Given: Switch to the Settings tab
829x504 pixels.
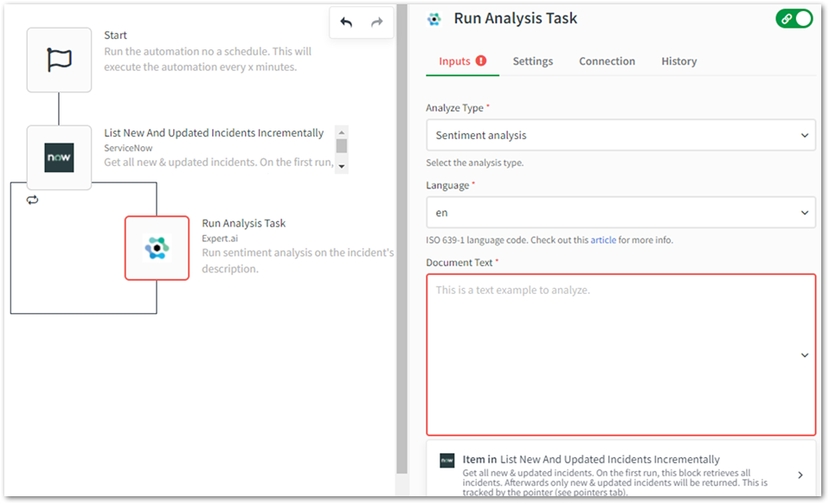Looking at the screenshot, I should pos(532,61).
